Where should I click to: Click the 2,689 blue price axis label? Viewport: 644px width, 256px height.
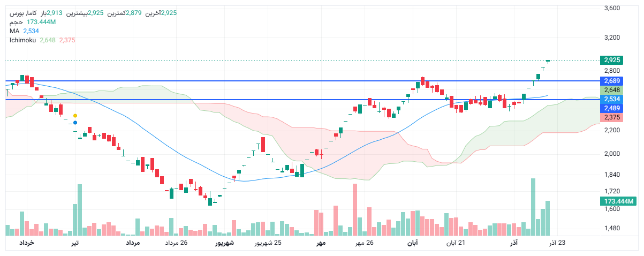click(611, 81)
